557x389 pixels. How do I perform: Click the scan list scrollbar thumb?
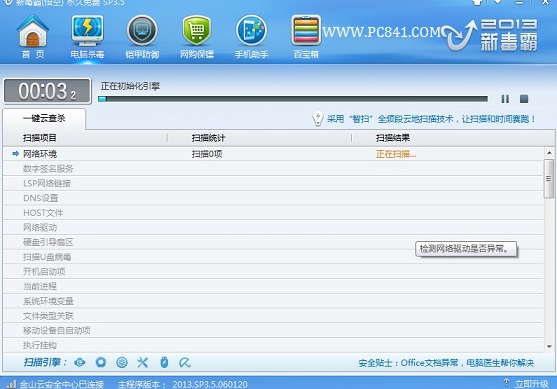click(549, 179)
